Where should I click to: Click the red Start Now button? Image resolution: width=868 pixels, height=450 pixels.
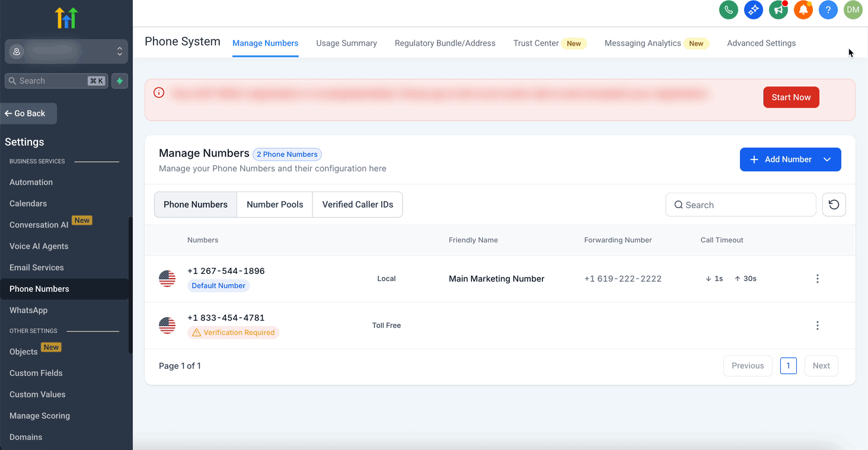click(x=791, y=97)
